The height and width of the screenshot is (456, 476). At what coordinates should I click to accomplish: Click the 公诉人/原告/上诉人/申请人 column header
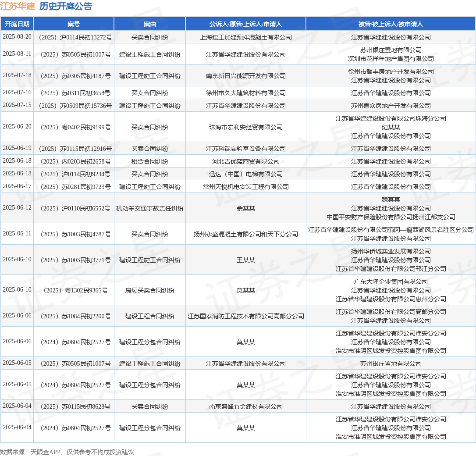pos(245,24)
